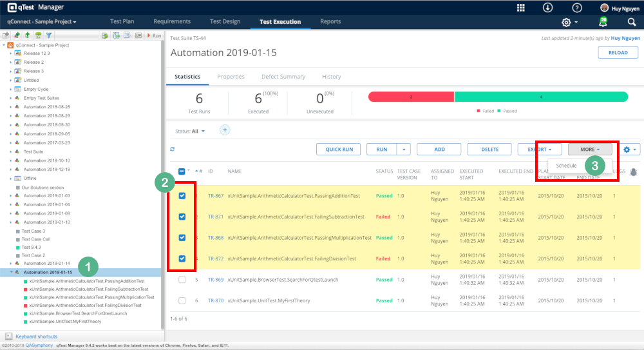644x350 pixels.
Task: Open the TR-871 test run link
Action: click(215, 217)
